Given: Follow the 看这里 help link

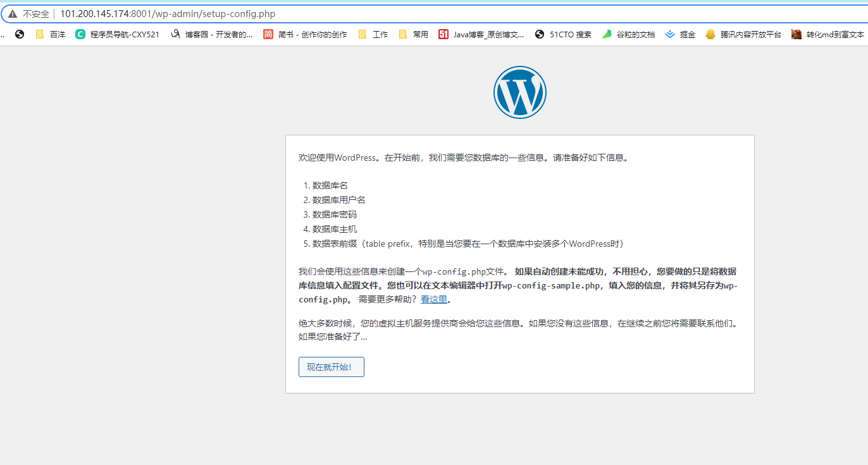Looking at the screenshot, I should [x=434, y=299].
